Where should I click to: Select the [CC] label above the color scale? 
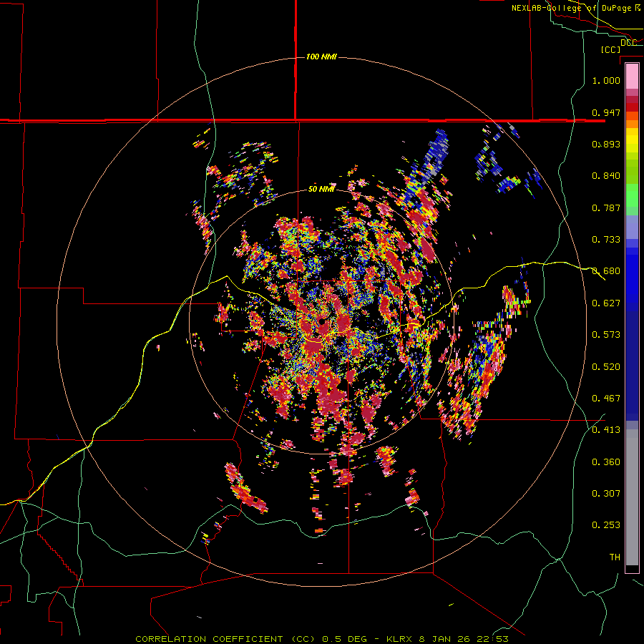(x=610, y=49)
